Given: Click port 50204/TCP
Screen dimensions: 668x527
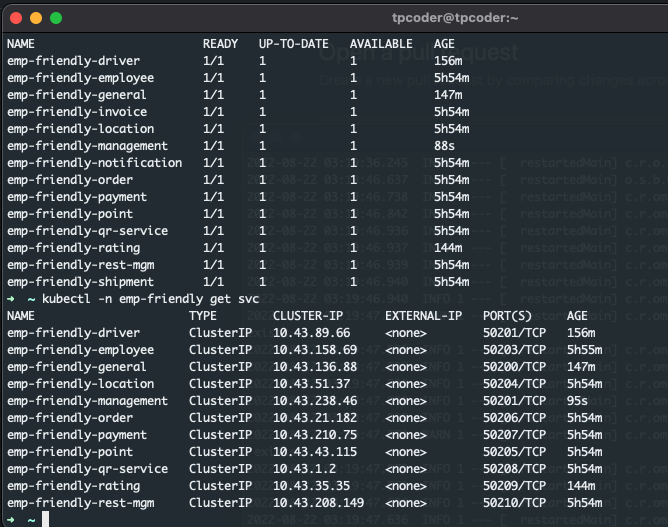Looking at the screenshot, I should 514,384.
